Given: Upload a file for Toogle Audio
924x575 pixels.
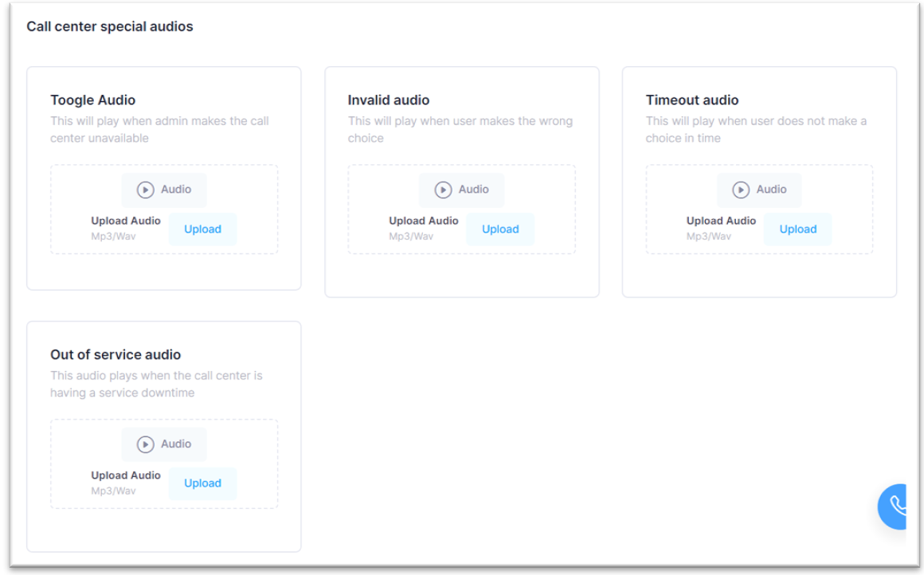Looking at the screenshot, I should [x=202, y=229].
